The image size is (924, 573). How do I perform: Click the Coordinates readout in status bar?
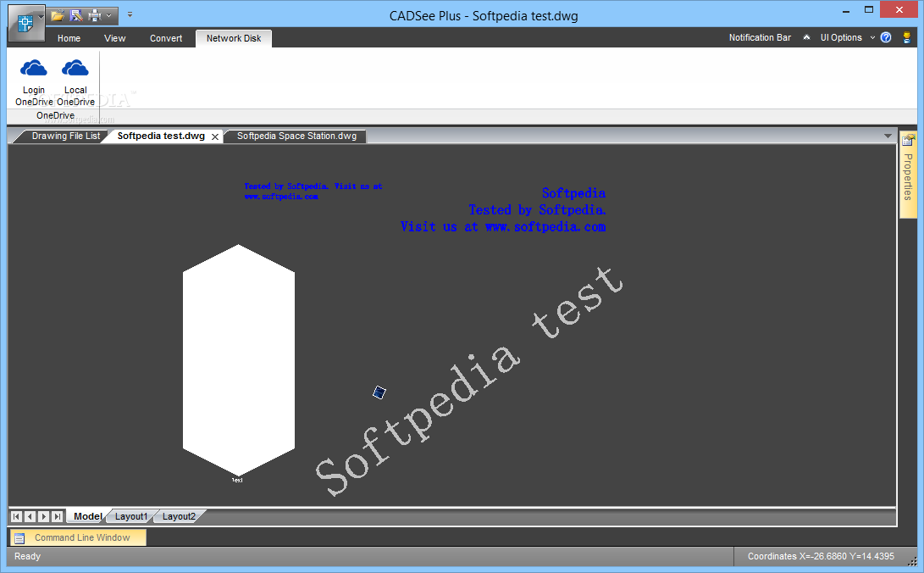(821, 557)
